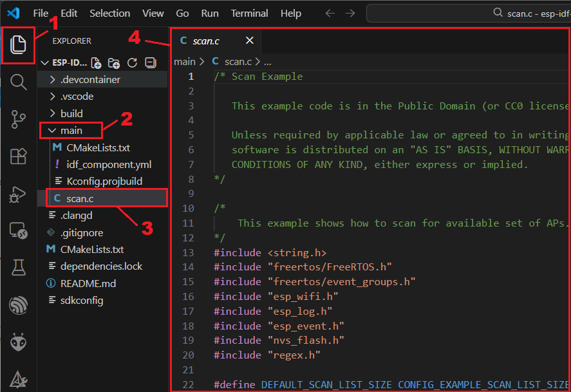The height and width of the screenshot is (392, 571).
Task: Expand the build folder
Action: (x=71, y=113)
